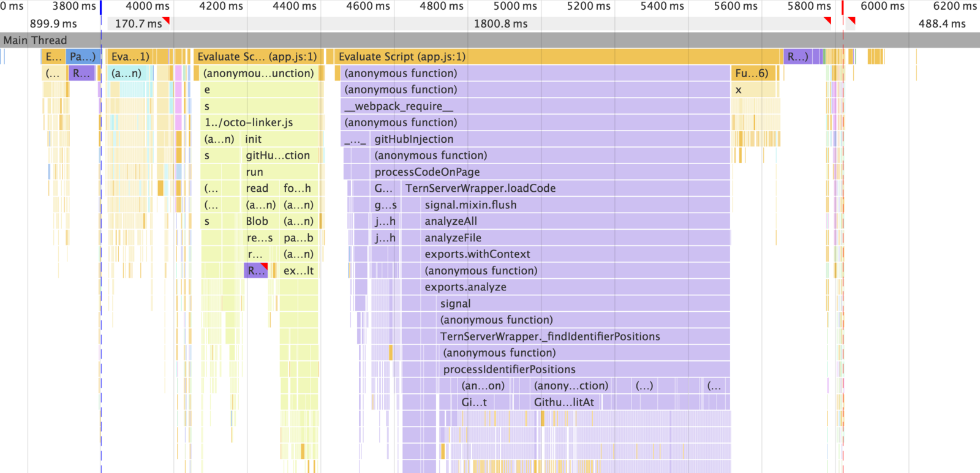Select the 1800.8 ms frame bar
This screenshot has width=980, height=473.
pyautogui.click(x=500, y=24)
